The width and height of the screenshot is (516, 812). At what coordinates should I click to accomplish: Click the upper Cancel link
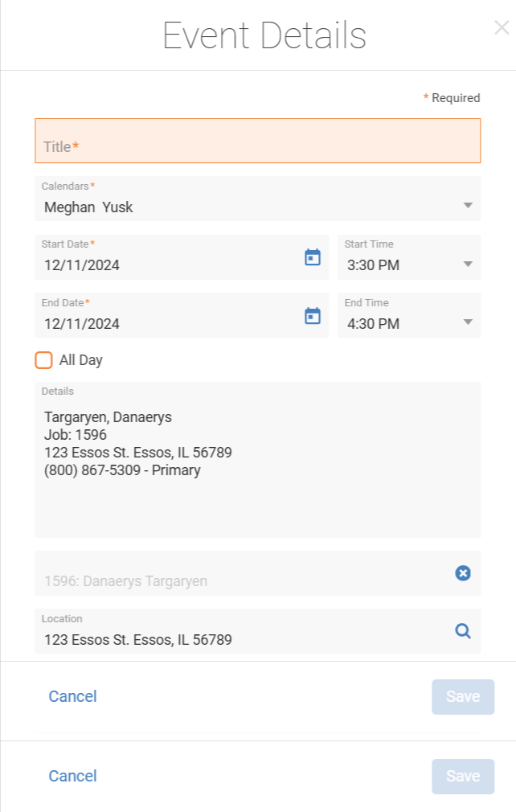(72, 696)
